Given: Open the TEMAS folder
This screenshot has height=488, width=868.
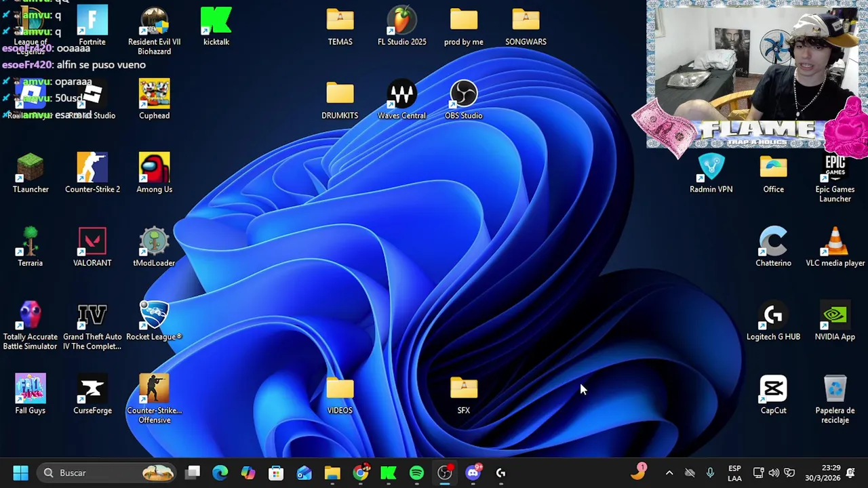Looking at the screenshot, I should click(x=340, y=26).
